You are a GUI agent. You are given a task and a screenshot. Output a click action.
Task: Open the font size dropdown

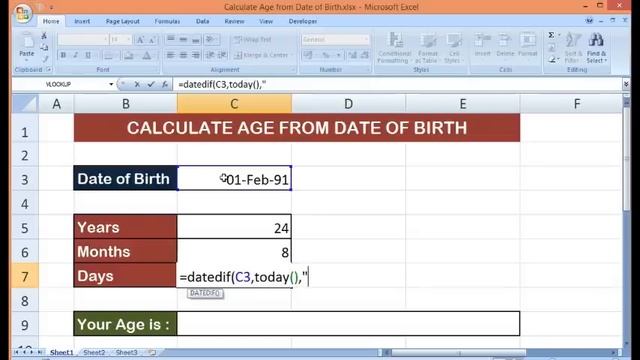[129, 39]
